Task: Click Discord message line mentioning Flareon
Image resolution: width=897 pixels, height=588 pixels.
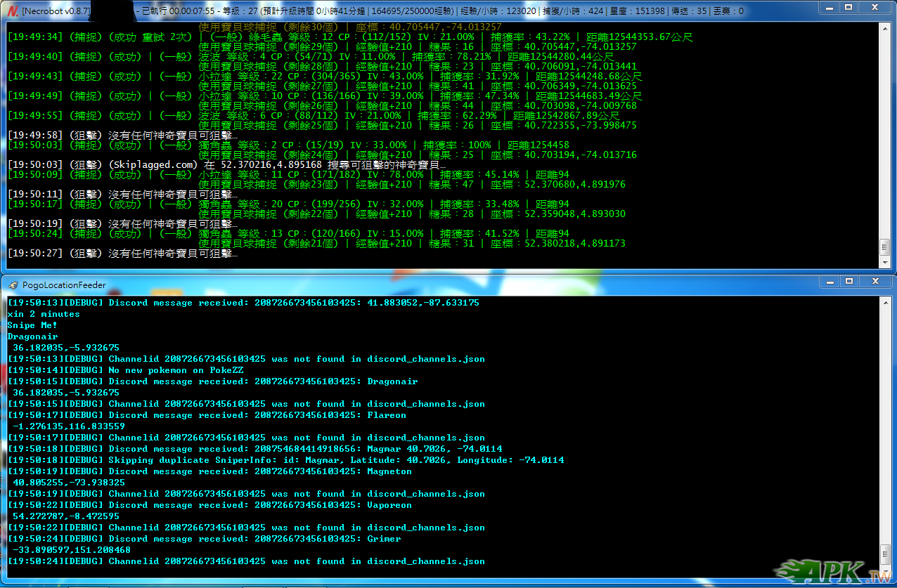Action: (x=207, y=415)
